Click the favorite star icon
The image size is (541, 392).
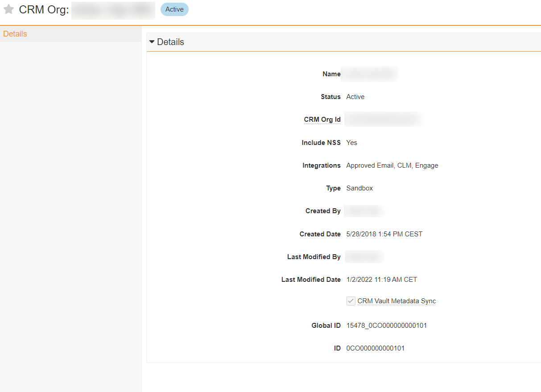pyautogui.click(x=9, y=9)
